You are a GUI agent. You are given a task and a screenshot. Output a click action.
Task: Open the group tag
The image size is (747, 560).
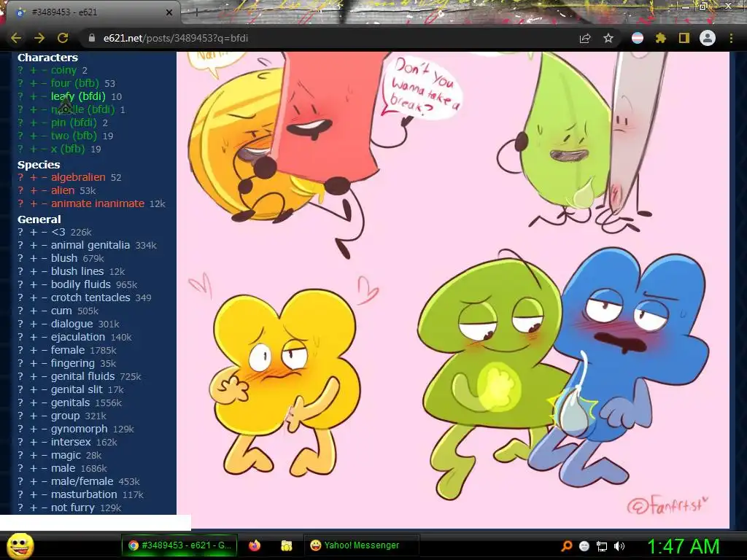tap(65, 416)
